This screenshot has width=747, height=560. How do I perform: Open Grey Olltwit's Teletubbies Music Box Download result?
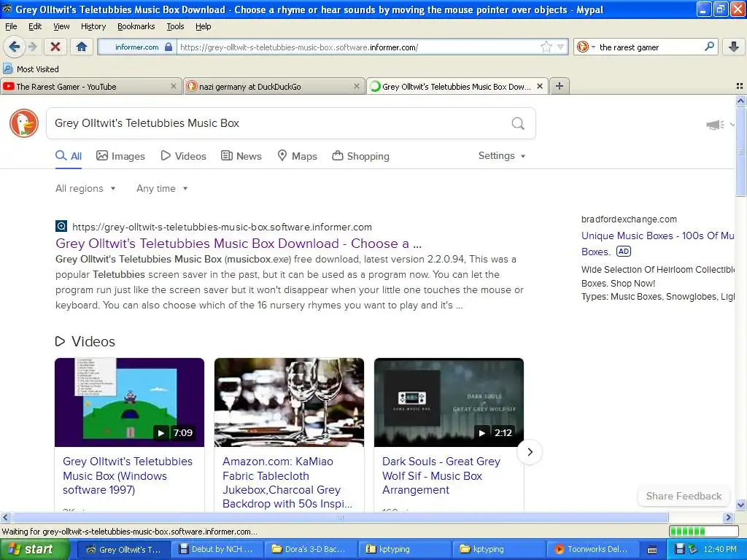click(x=239, y=244)
